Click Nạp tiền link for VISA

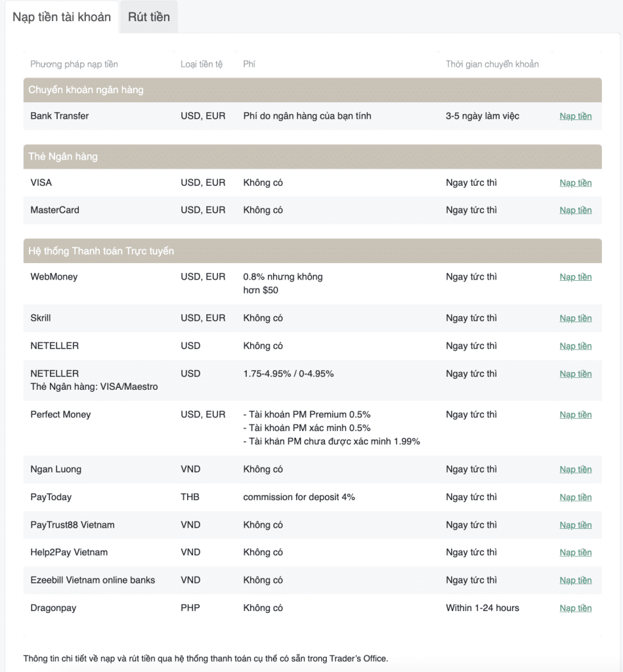(x=575, y=183)
